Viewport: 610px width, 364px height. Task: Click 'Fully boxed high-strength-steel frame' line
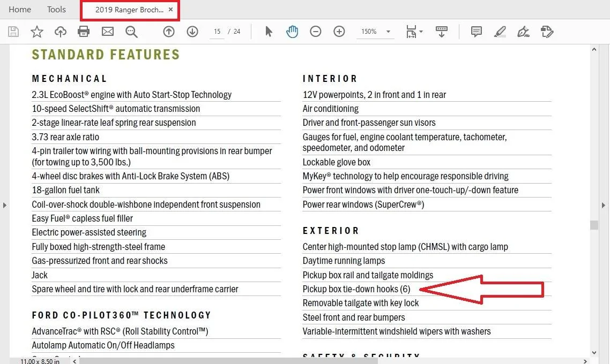coord(99,247)
